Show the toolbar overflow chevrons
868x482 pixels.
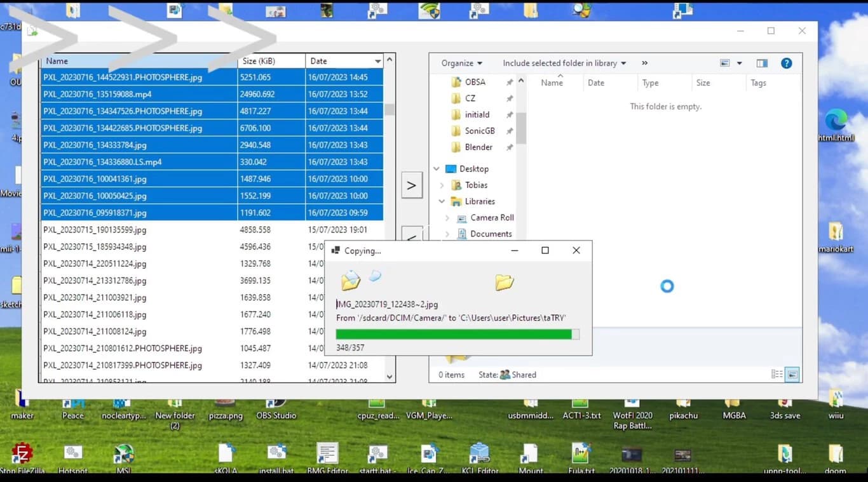coord(645,63)
